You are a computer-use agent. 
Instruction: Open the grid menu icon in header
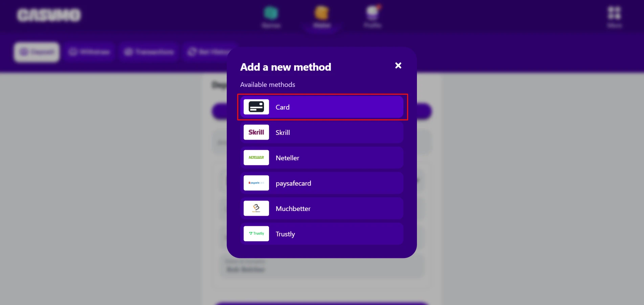[614, 14]
